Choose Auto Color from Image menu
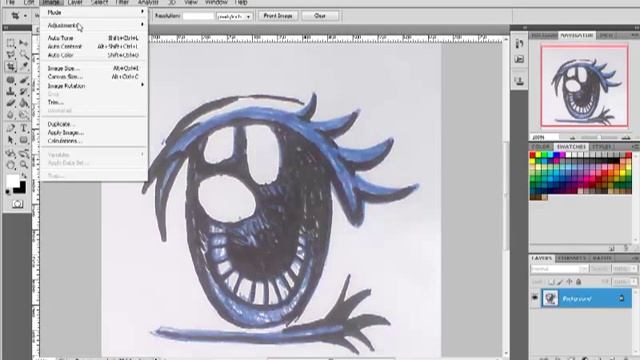The height and width of the screenshot is (360, 640). (94, 55)
